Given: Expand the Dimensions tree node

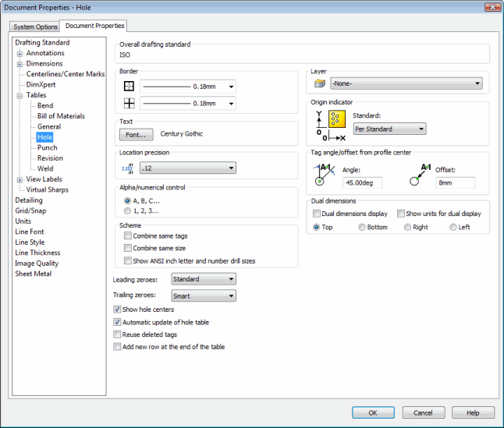Looking at the screenshot, I should click(20, 64).
